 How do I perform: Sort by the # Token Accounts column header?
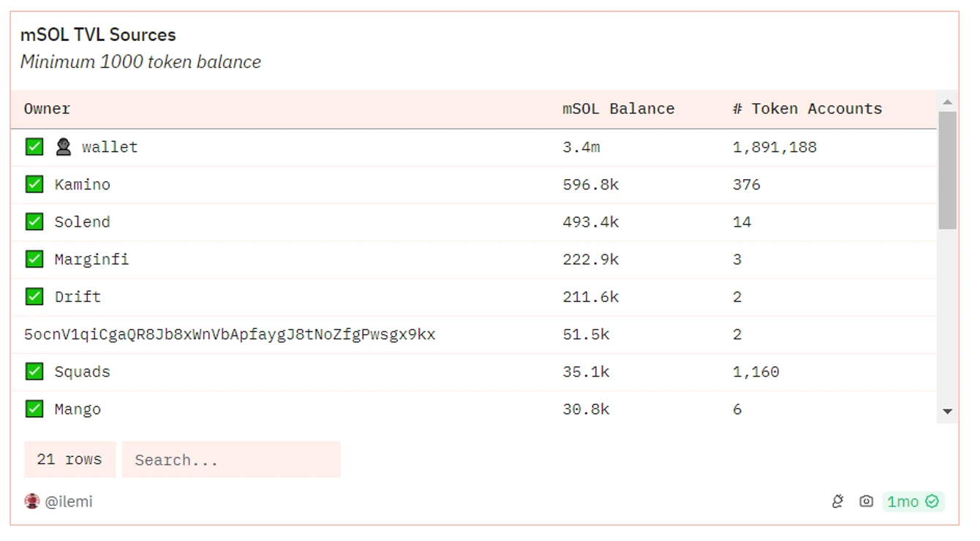(x=807, y=109)
